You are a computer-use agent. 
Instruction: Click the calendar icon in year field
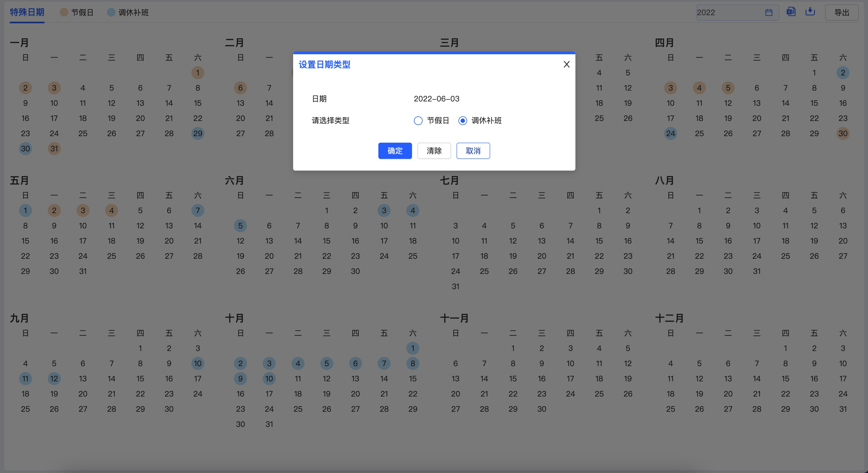[769, 12]
